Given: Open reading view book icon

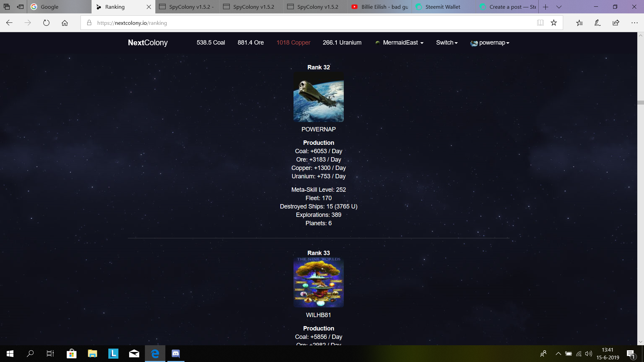Looking at the screenshot, I should [x=540, y=23].
